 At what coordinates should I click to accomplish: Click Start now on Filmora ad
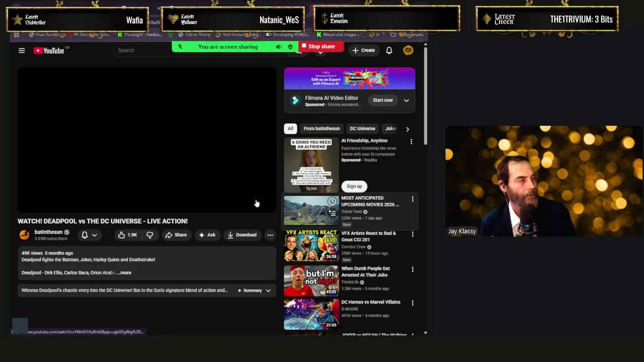[x=383, y=100]
